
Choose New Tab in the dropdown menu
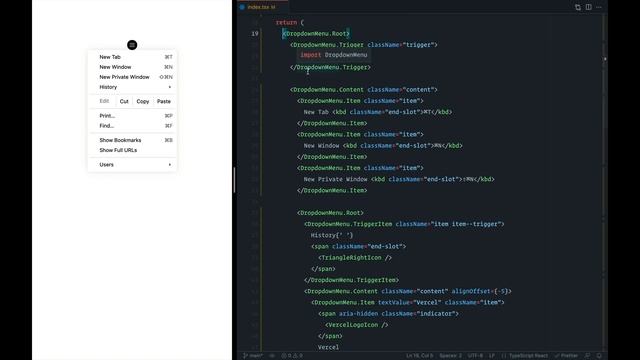[x=132, y=57]
